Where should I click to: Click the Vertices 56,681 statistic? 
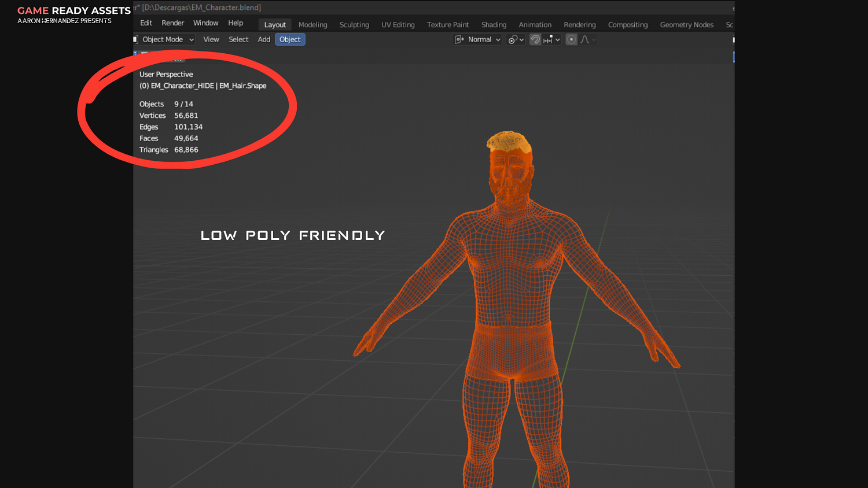(168, 116)
